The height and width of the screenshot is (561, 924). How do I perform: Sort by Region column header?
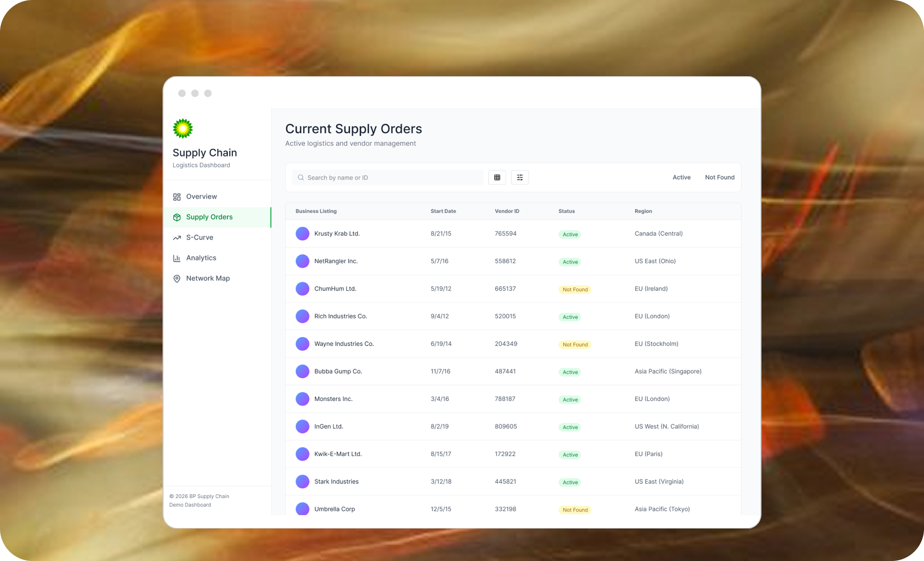tap(643, 211)
